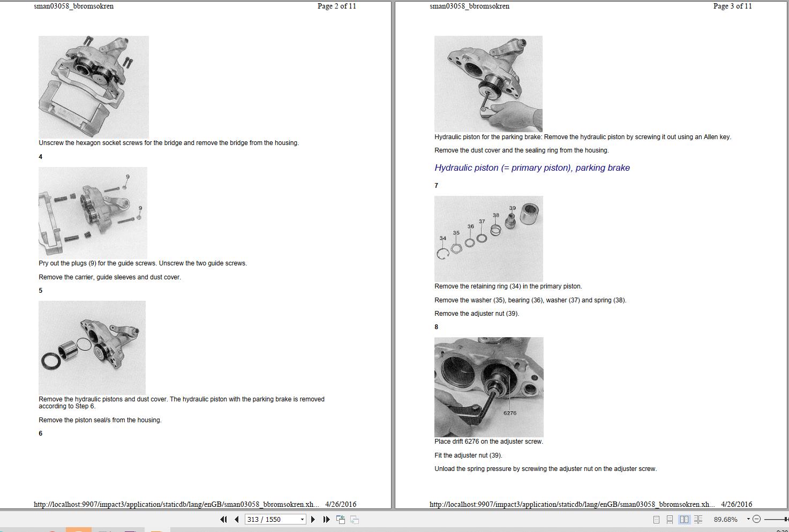This screenshot has width=789, height=532.
Task: Click the localhost URL footer on page 3
Action: (572, 504)
